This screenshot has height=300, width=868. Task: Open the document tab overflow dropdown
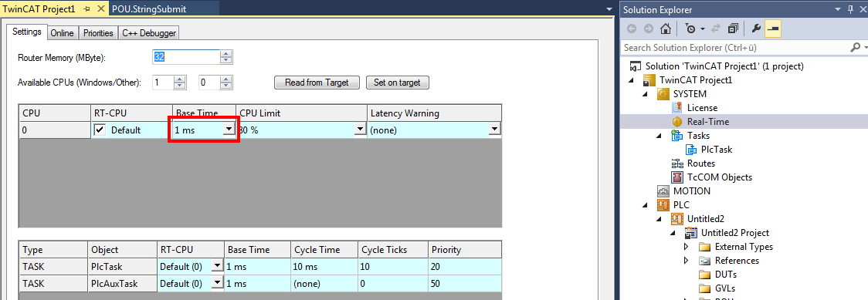point(609,9)
